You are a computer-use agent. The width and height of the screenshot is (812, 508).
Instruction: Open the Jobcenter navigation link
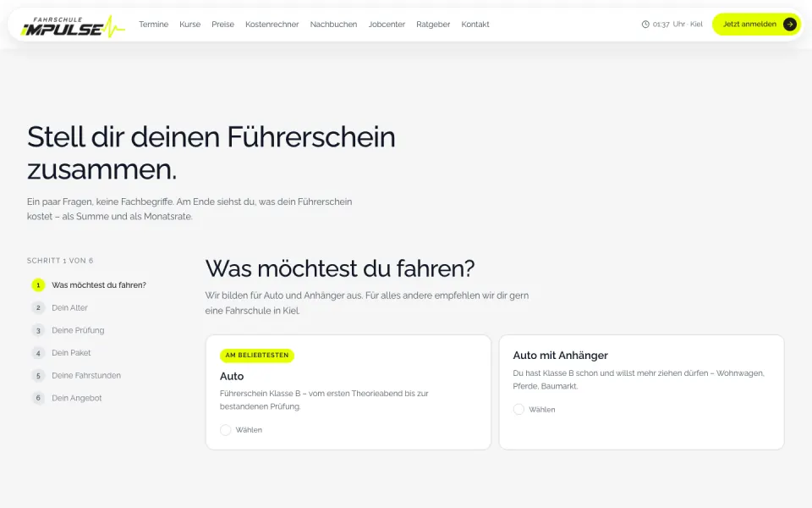387,25
